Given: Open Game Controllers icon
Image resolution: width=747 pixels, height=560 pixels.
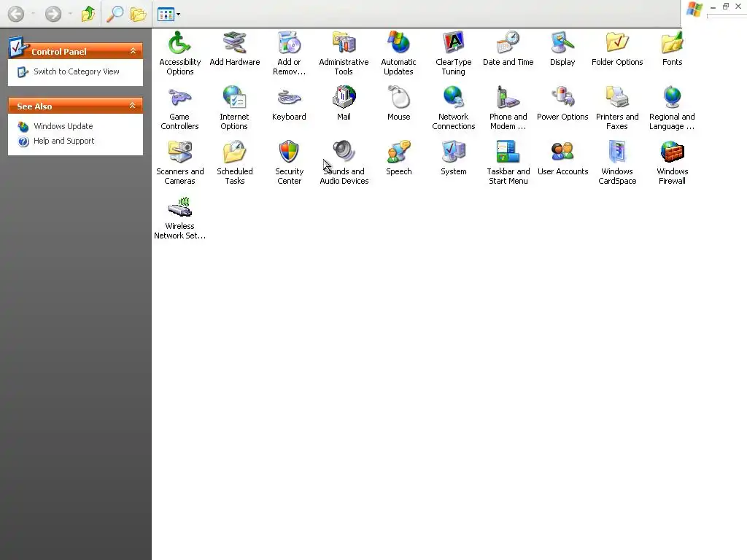Looking at the screenshot, I should pos(179,98).
